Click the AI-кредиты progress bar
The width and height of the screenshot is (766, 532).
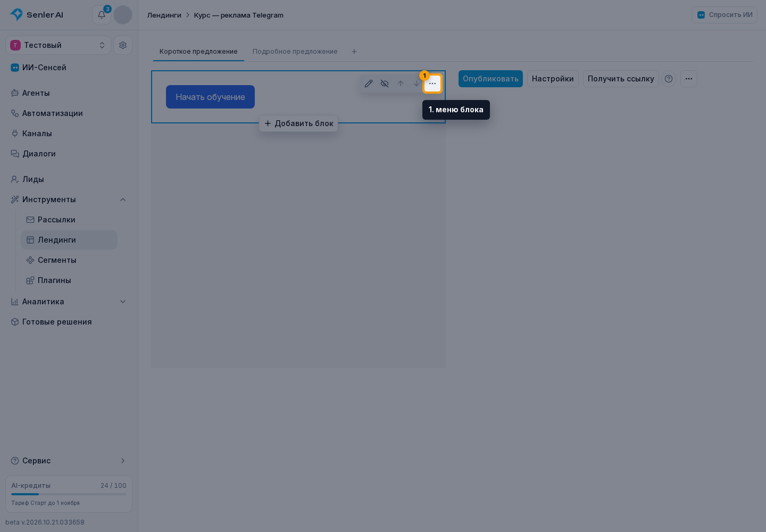point(69,494)
